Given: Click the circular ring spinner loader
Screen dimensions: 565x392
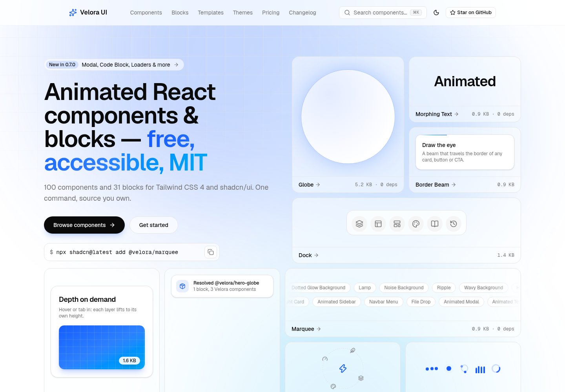Looking at the screenshot, I should (x=496, y=368).
